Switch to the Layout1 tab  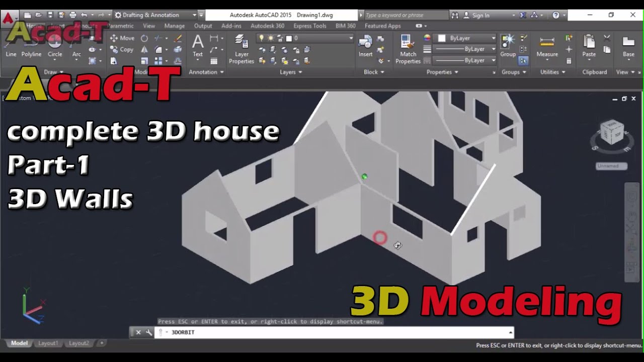48,343
